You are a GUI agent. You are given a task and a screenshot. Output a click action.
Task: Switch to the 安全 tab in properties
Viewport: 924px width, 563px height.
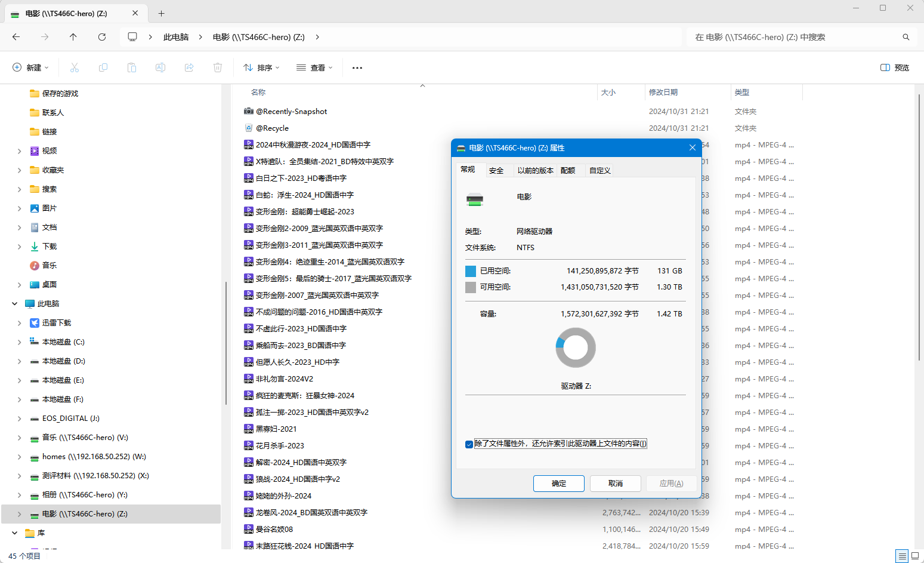496,171
